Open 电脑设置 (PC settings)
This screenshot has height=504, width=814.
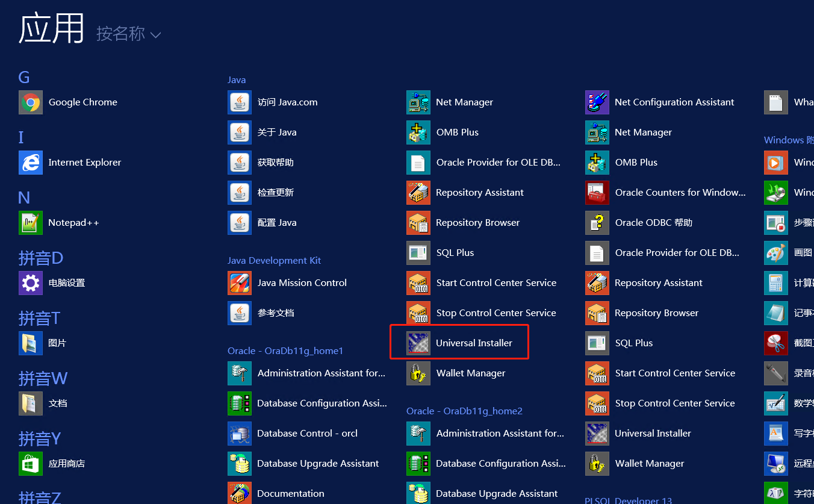tap(52, 283)
